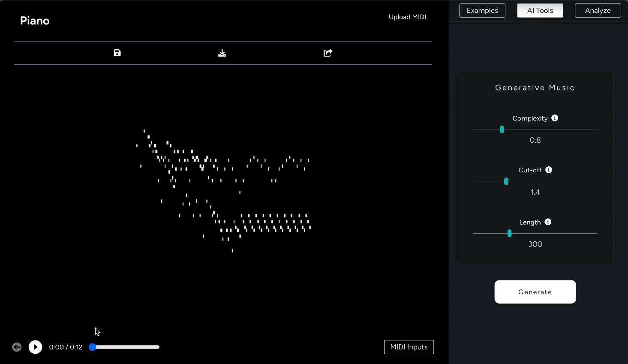Screen dimensions: 628x364
Task: Click the Length value 300
Action: pos(535,244)
